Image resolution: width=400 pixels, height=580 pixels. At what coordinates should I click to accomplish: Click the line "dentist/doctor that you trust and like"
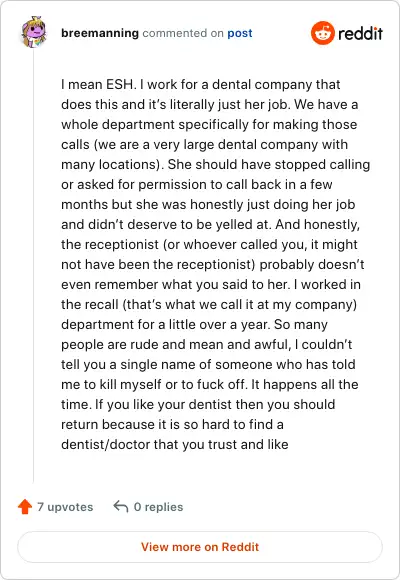coord(175,444)
